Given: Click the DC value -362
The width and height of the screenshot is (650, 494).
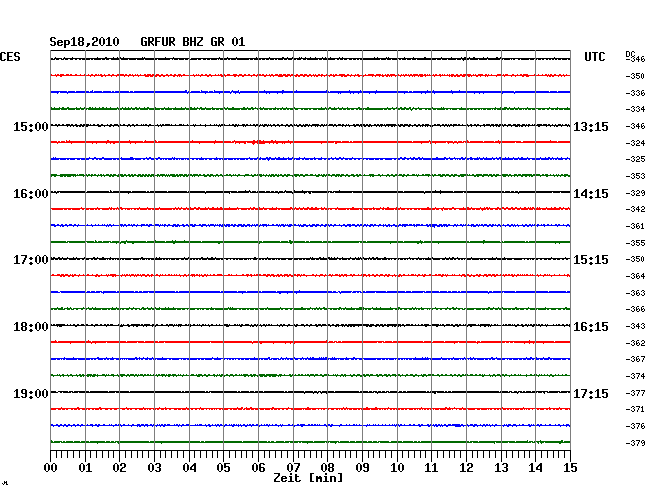Looking at the screenshot, I should (x=635, y=343).
